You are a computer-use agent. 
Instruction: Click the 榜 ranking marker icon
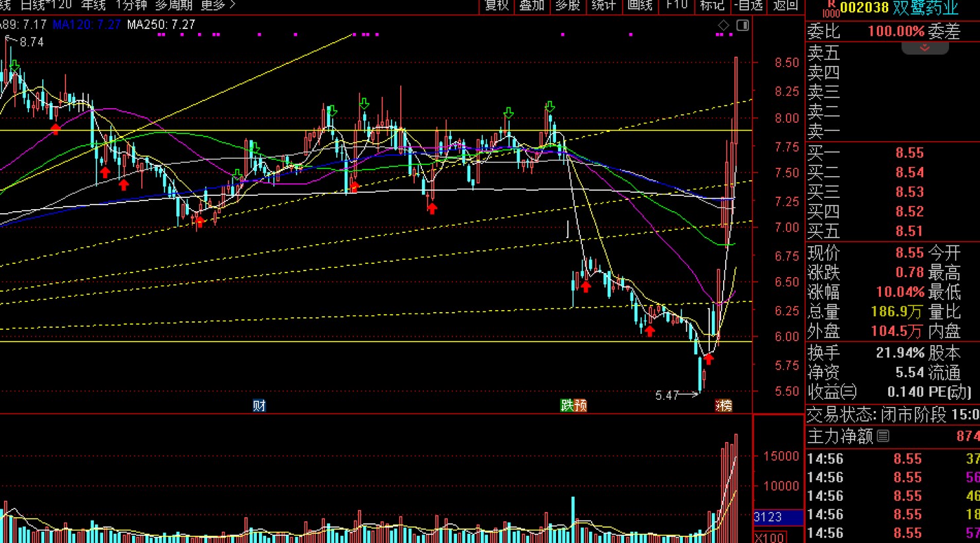(x=724, y=405)
